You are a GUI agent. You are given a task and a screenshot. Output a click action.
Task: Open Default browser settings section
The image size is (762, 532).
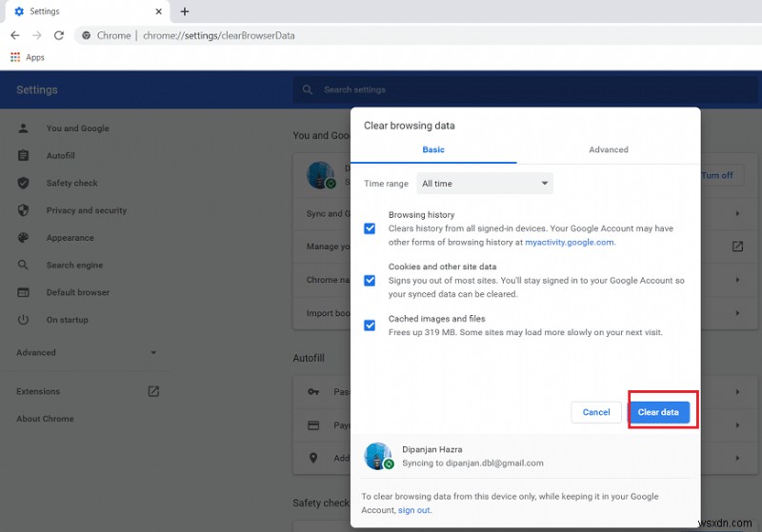(x=78, y=292)
